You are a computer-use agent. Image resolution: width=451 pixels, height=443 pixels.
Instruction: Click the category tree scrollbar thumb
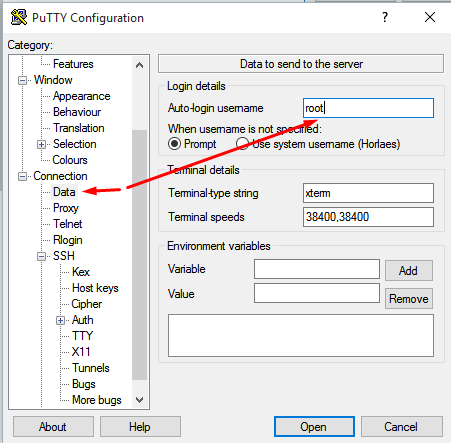tap(140, 255)
